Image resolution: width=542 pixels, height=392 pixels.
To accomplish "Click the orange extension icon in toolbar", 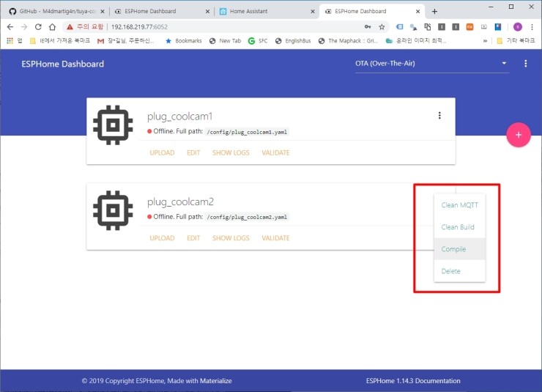I will tap(469, 26).
